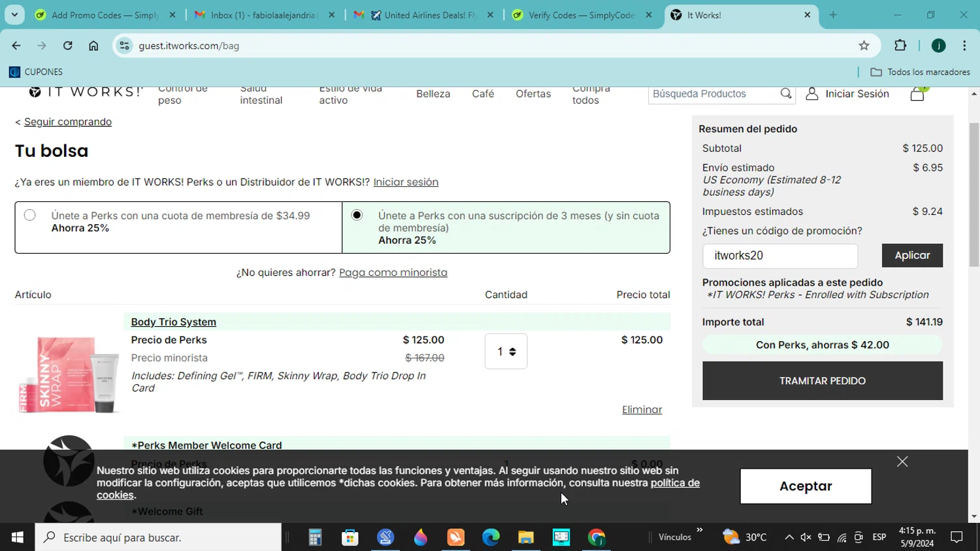Viewport: 980px width, 551px height.
Task: Open the orange app left of Edge
Action: pyautogui.click(x=455, y=537)
